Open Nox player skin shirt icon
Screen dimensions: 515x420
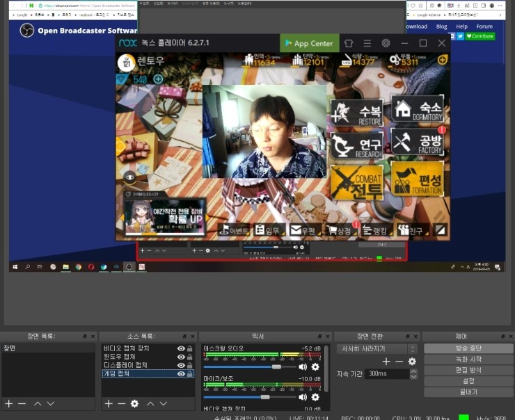349,43
